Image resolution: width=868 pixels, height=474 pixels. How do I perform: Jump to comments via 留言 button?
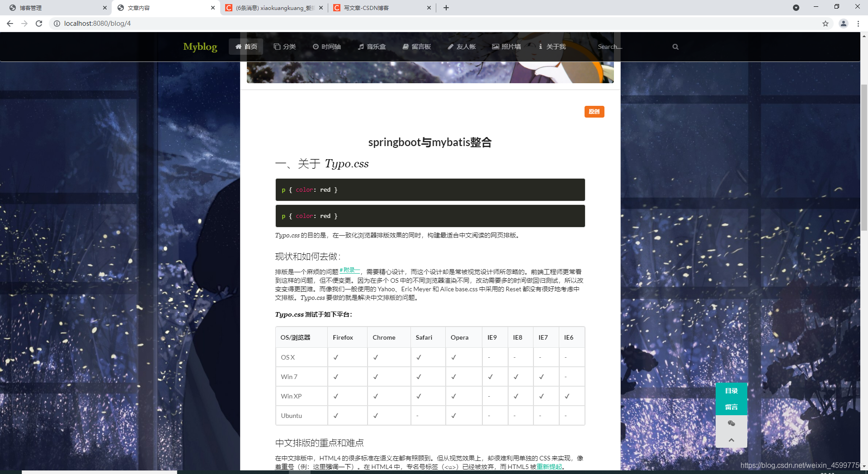click(731, 407)
